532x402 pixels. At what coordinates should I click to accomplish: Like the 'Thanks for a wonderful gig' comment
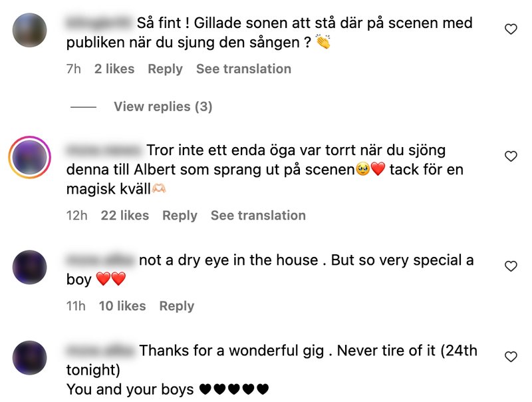click(511, 357)
